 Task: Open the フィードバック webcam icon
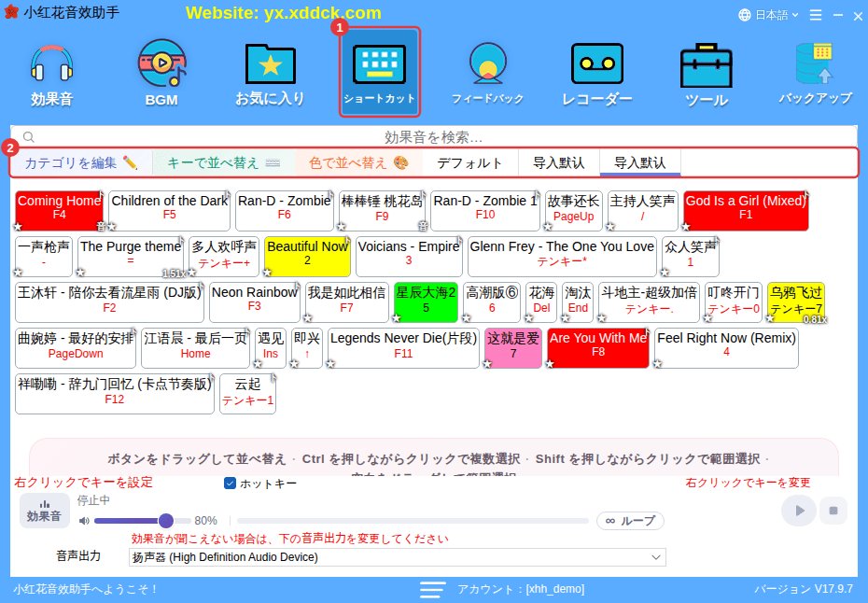[x=488, y=75]
